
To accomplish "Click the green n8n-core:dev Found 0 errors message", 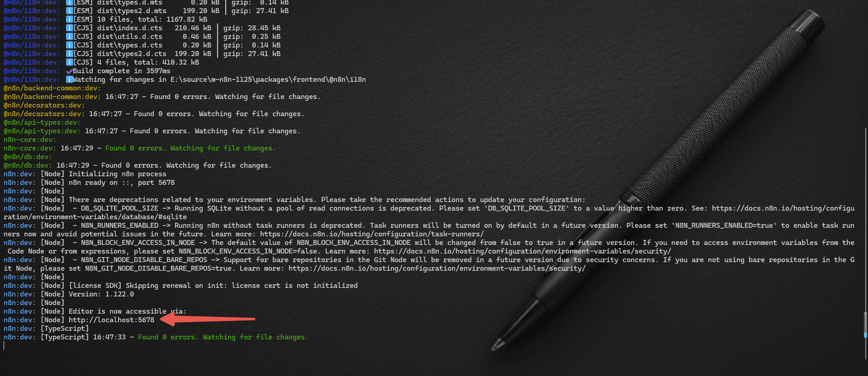I will [x=190, y=148].
